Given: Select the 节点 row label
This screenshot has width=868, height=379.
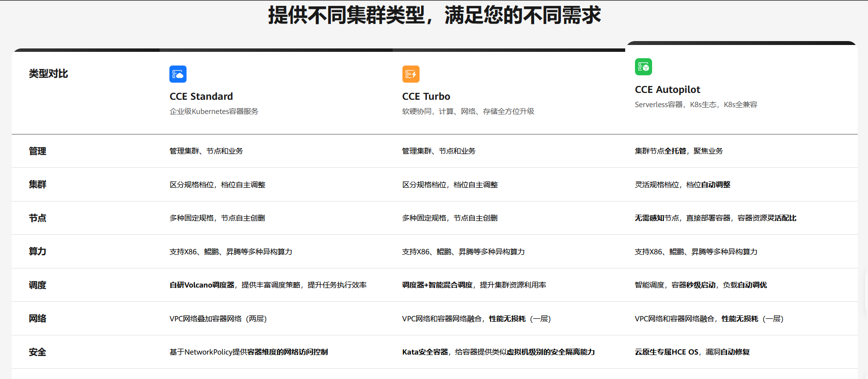Looking at the screenshot, I should (37, 218).
